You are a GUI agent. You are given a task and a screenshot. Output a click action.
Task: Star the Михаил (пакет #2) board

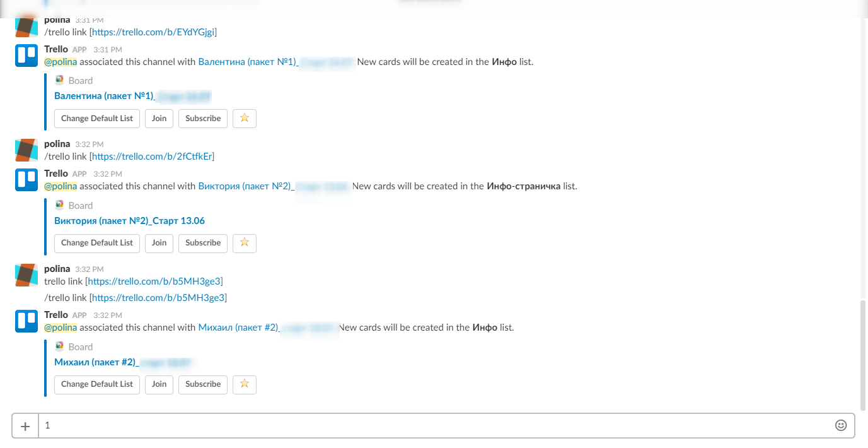click(245, 384)
